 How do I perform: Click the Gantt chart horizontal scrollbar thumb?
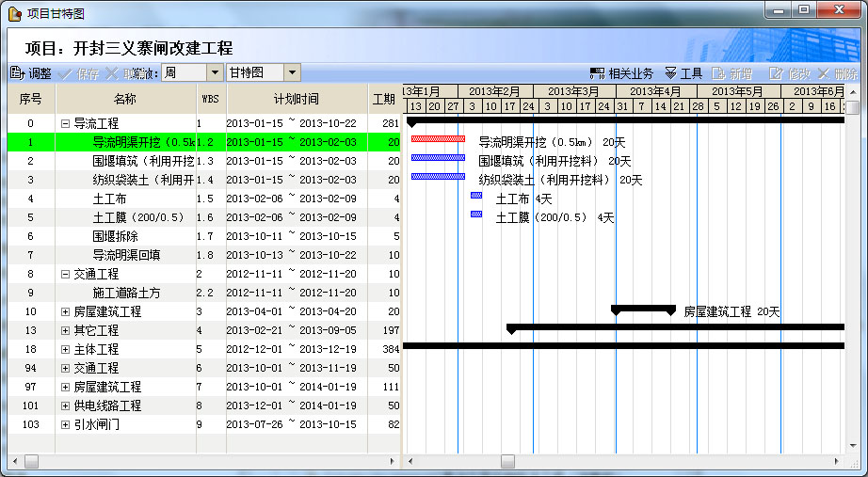click(x=507, y=461)
